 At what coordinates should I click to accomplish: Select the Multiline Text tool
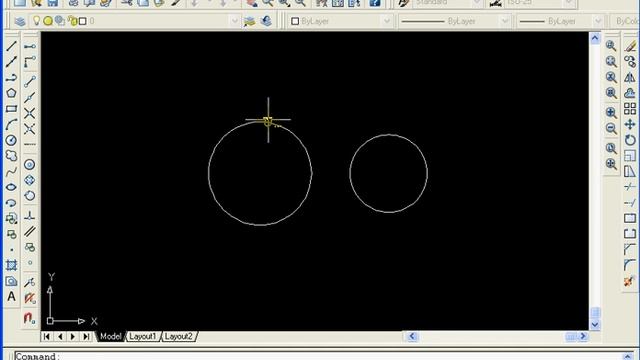coord(11,297)
